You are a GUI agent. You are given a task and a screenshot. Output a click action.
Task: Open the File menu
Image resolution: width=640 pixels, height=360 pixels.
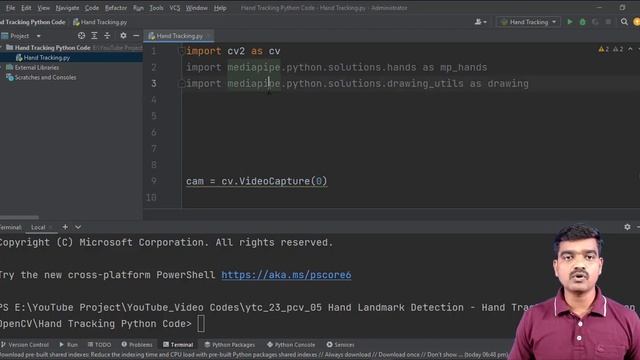click(x=10, y=8)
